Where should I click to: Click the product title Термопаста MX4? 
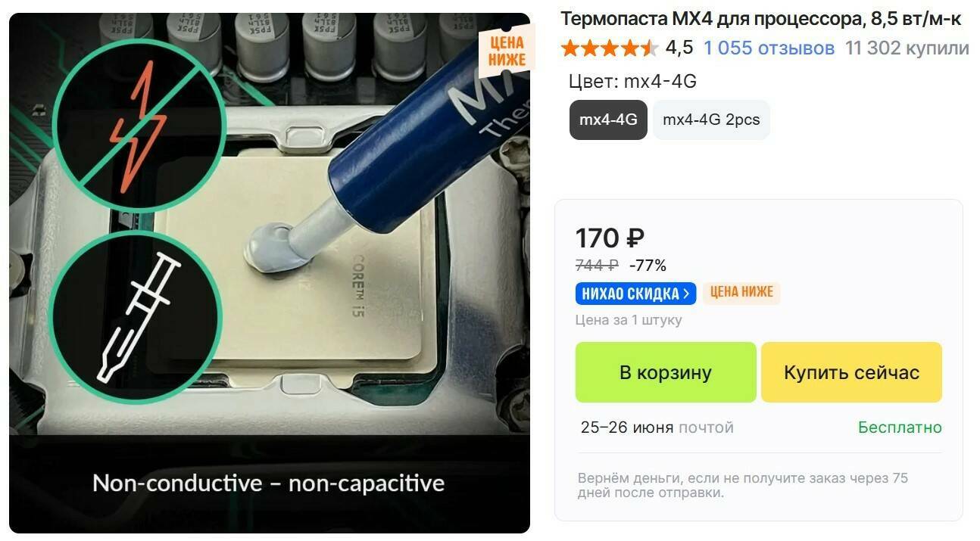[761, 19]
